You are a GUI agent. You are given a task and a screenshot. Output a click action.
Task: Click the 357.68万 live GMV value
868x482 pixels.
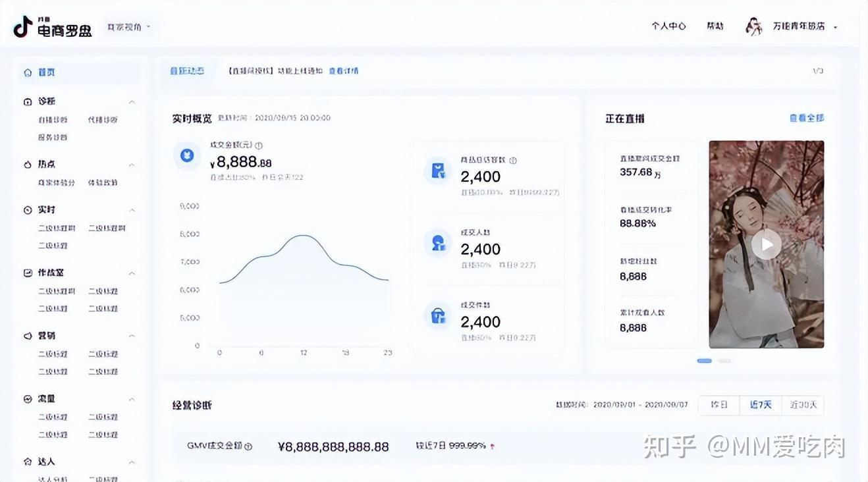pyautogui.click(x=641, y=172)
